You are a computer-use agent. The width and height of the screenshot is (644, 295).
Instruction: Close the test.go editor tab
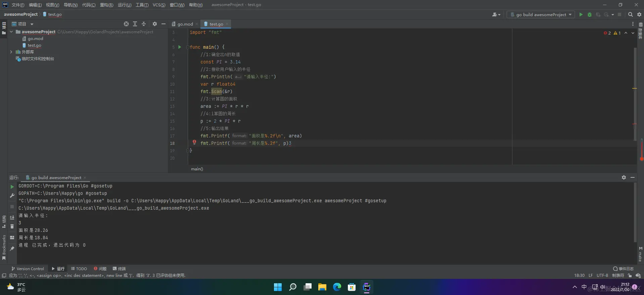(x=227, y=24)
